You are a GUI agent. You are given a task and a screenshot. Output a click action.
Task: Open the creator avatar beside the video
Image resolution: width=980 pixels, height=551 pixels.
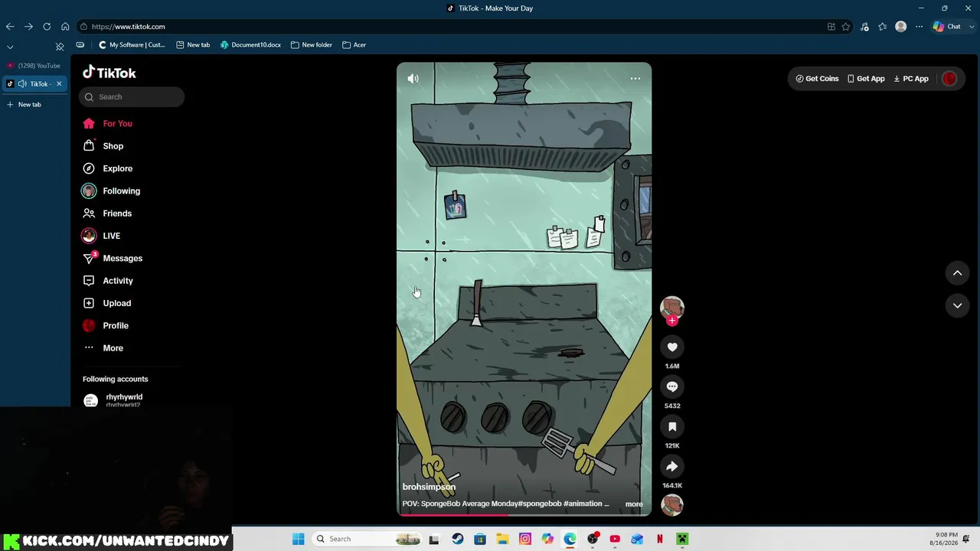coord(672,308)
